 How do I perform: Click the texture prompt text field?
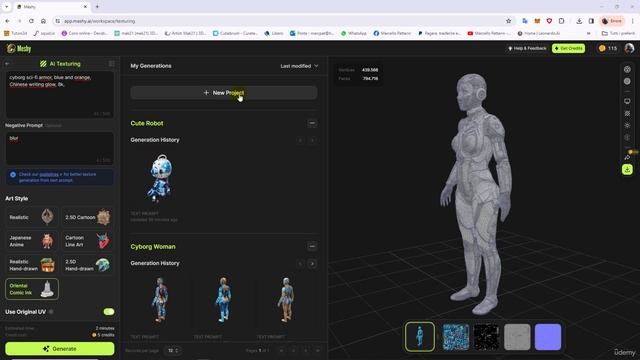click(60, 94)
